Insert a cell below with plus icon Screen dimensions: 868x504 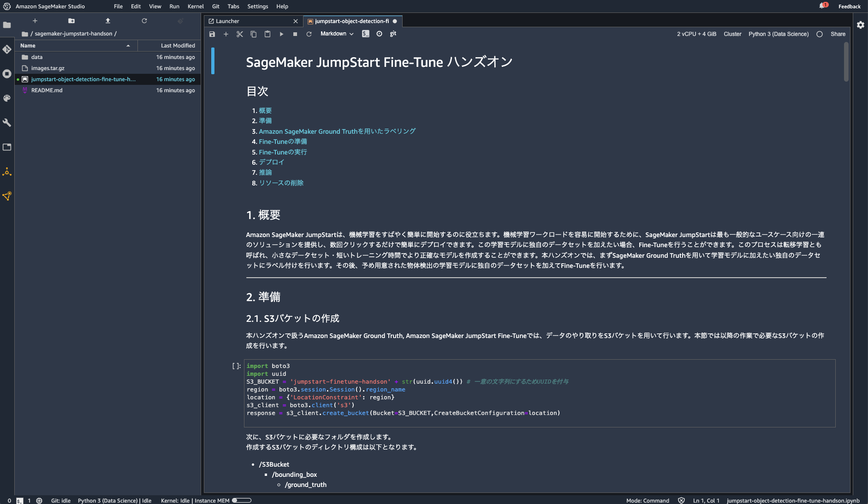tap(226, 34)
